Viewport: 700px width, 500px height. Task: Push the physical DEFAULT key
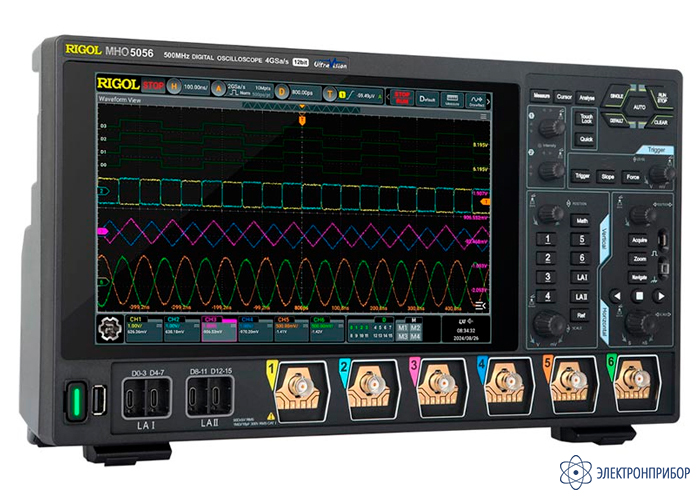pos(617,121)
